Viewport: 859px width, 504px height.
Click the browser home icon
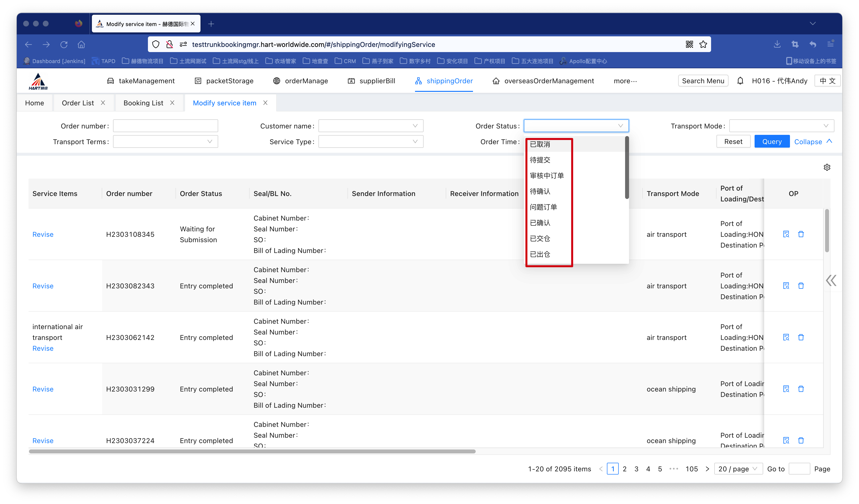pyautogui.click(x=81, y=44)
